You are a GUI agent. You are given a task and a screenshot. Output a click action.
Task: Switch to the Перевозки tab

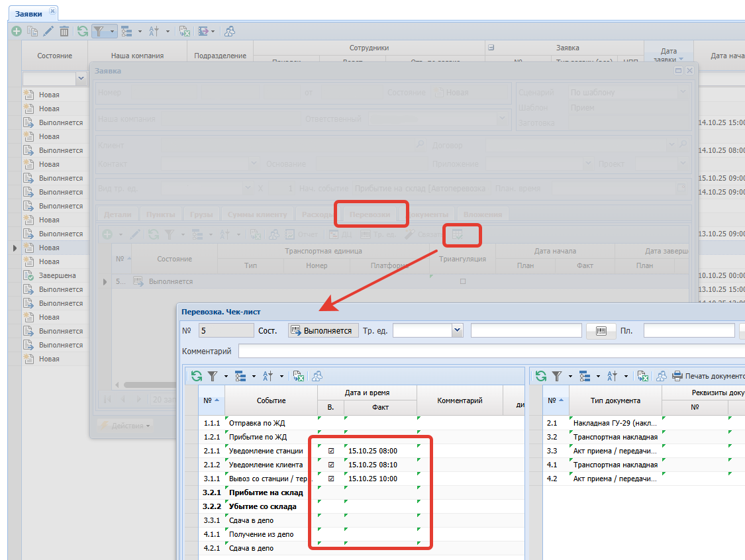[371, 214]
